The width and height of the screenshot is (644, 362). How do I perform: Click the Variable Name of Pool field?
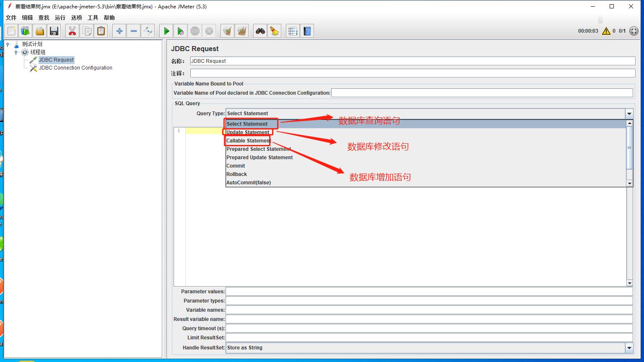[482, 93]
